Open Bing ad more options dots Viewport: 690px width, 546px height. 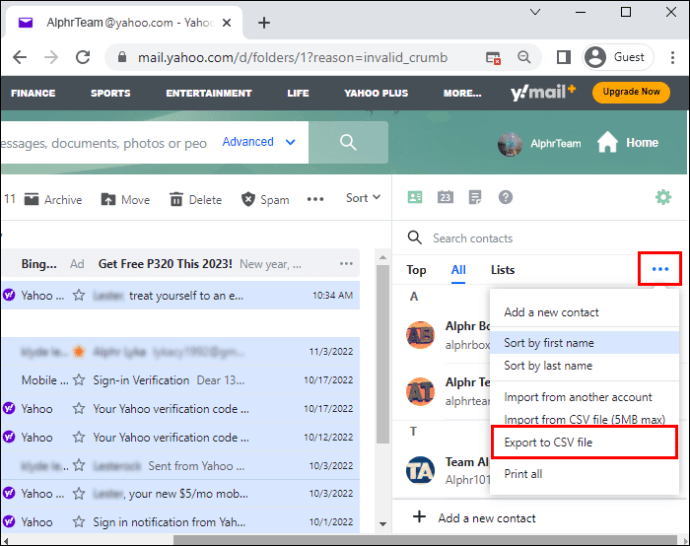pyautogui.click(x=346, y=264)
